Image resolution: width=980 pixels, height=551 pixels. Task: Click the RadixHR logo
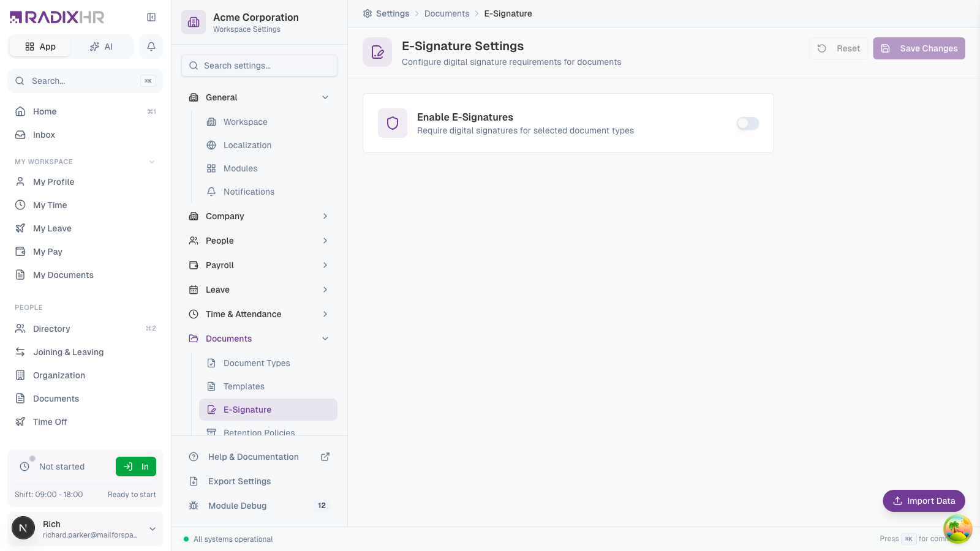click(57, 17)
